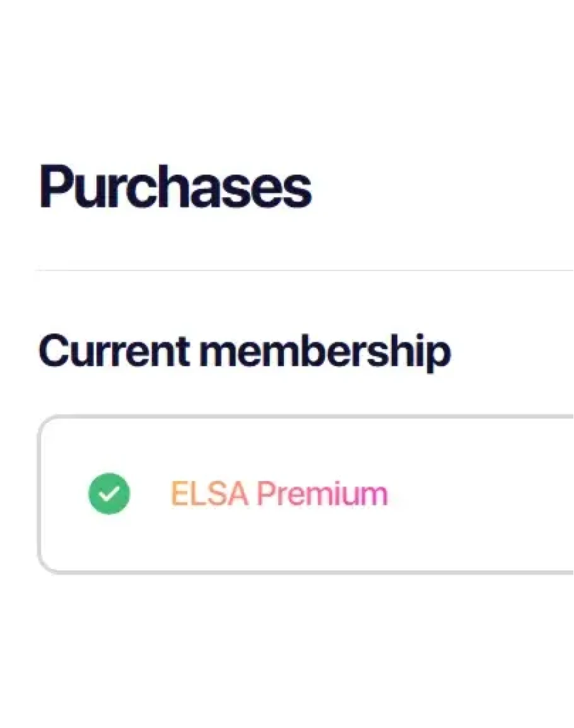
Task: Tap the active membership status check icon
Action: point(109,494)
